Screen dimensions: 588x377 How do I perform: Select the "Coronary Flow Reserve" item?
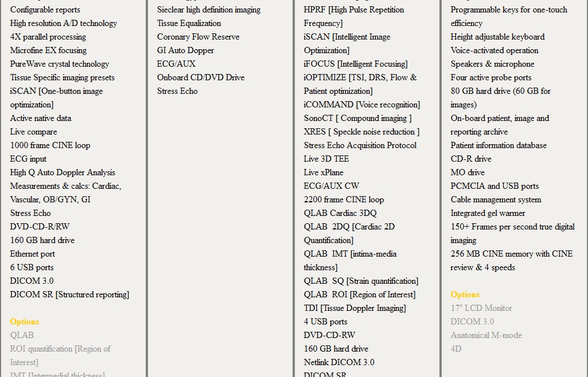(198, 37)
